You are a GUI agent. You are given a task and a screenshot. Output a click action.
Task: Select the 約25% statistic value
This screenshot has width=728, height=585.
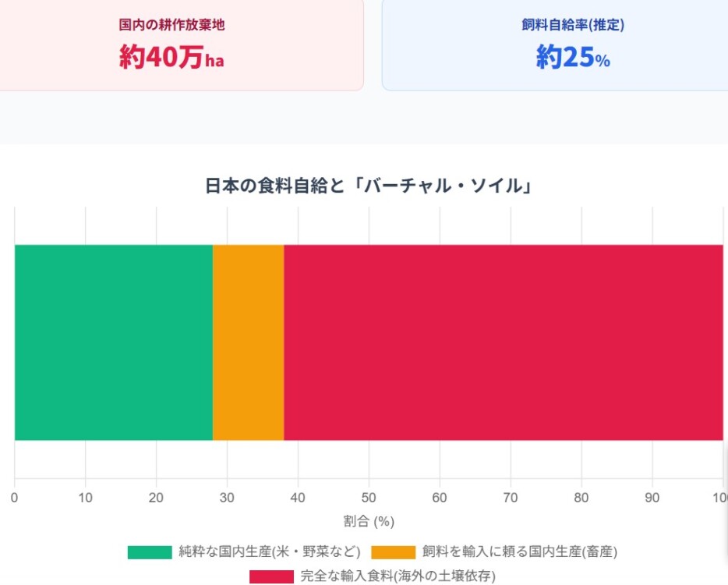click(x=573, y=57)
